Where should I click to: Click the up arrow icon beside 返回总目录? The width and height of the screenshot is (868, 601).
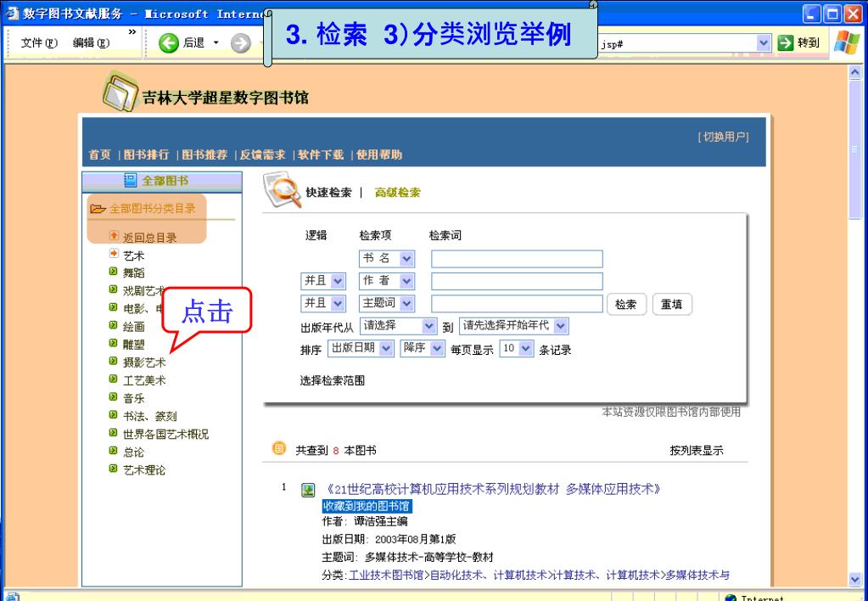tap(114, 236)
